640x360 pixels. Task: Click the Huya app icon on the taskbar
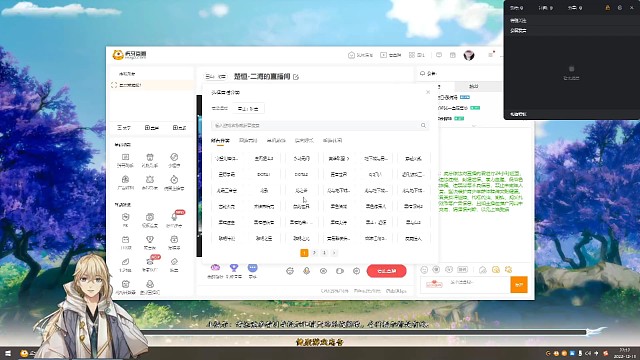24,353
